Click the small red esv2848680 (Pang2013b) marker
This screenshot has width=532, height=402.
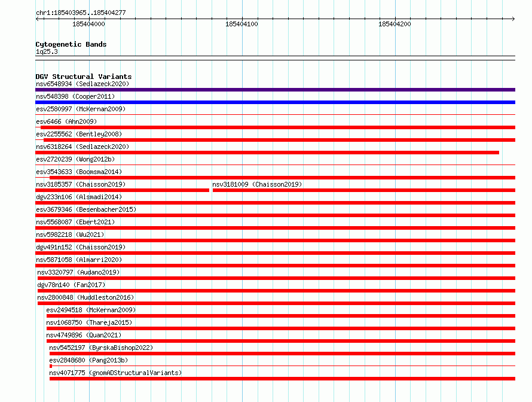point(51,366)
